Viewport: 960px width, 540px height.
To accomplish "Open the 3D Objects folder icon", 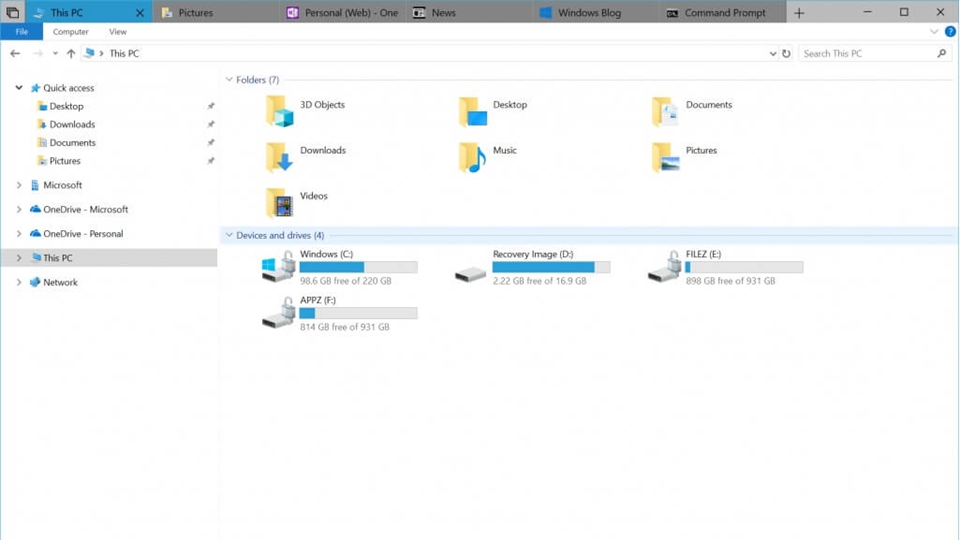I will [280, 111].
